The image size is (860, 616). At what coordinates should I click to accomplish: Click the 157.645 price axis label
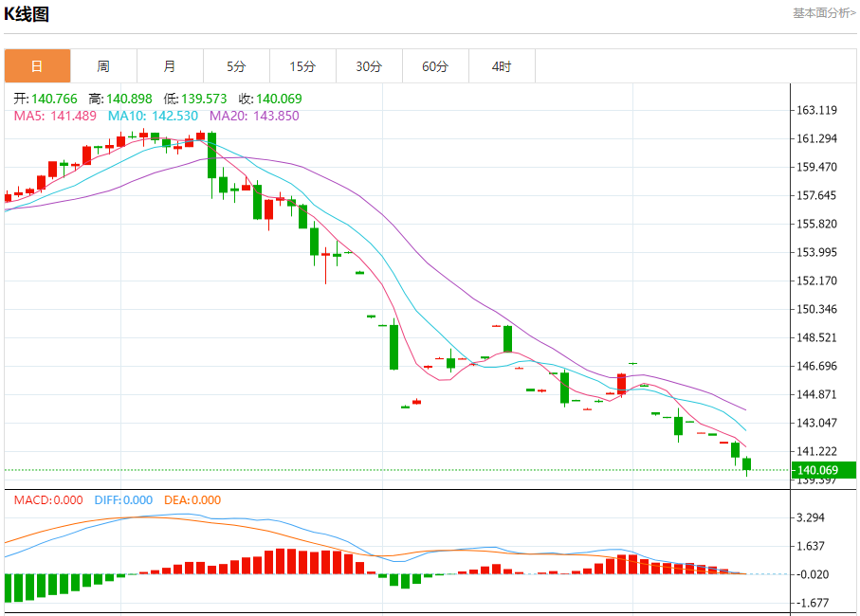(816, 195)
